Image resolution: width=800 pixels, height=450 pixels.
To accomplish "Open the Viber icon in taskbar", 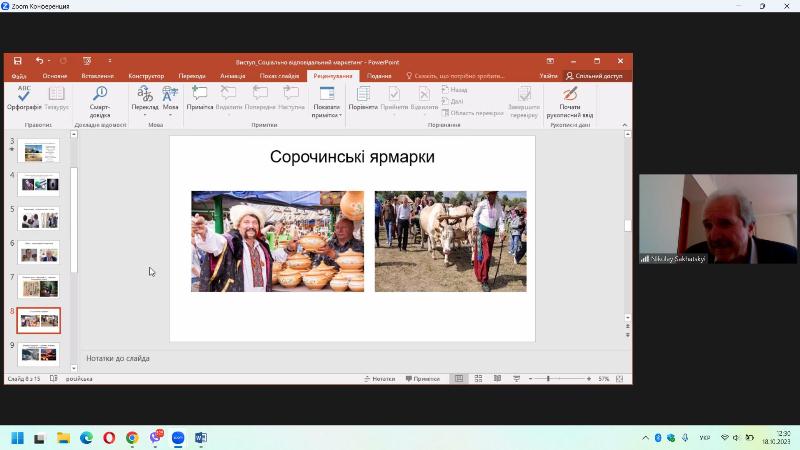I will pos(156,438).
